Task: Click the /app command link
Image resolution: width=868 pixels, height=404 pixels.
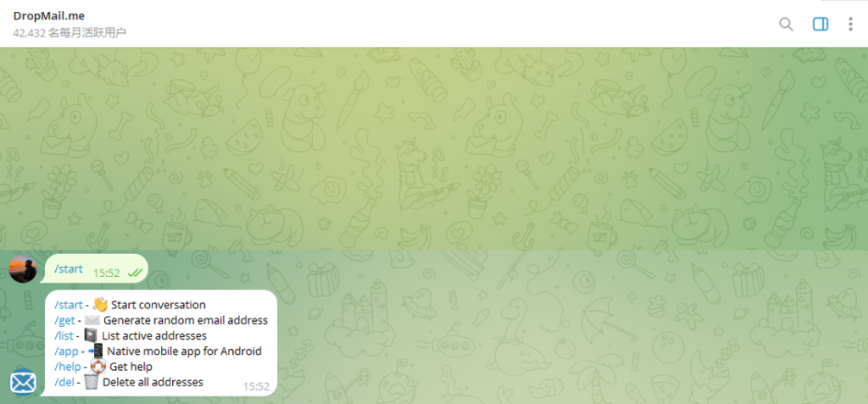Action: [66, 351]
